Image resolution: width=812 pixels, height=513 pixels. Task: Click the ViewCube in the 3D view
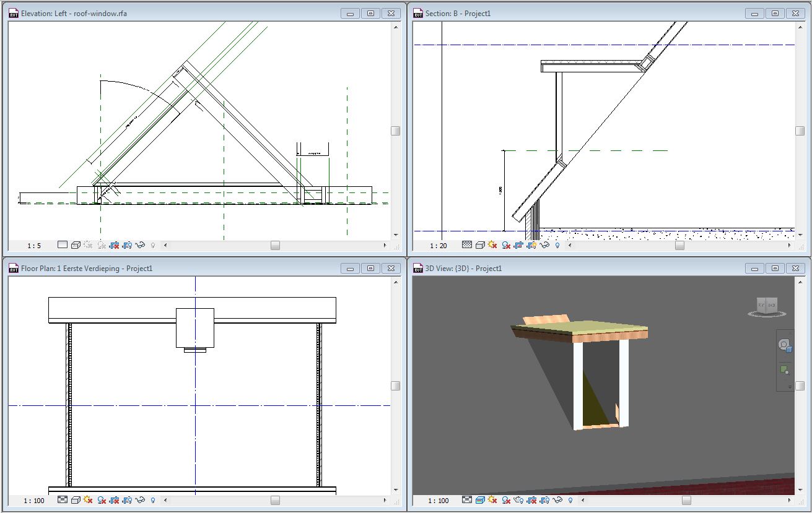coord(767,305)
